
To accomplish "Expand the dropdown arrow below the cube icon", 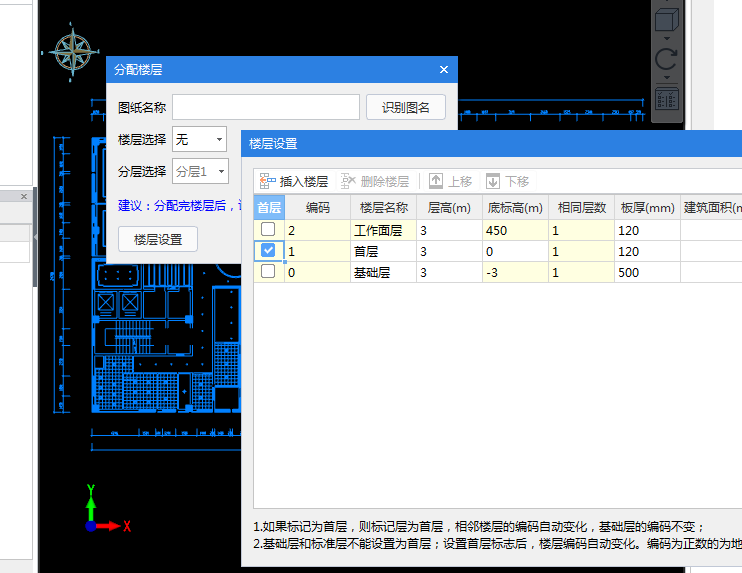I will click(667, 39).
